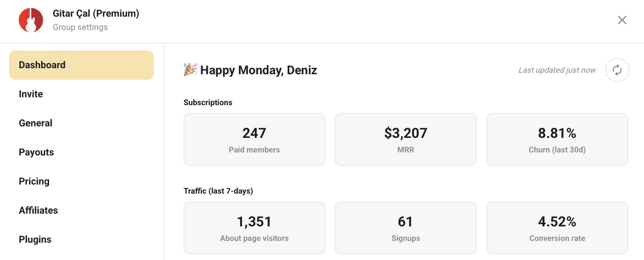Viewport: 644px width, 260px height.
Task: Click the party popper emoji
Action: [190, 70]
